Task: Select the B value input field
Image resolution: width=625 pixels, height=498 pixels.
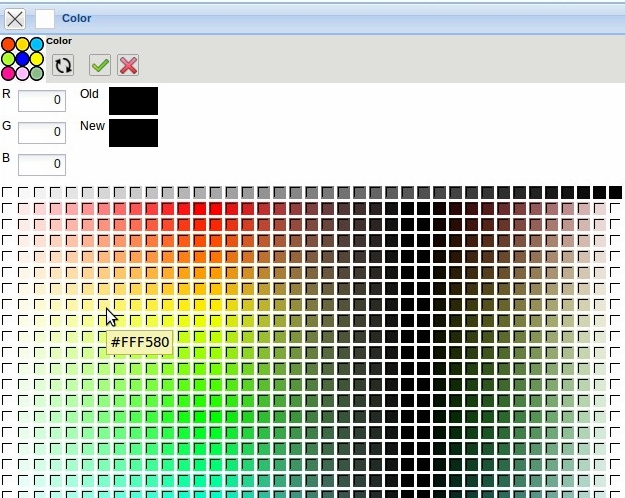Action: coord(42,164)
